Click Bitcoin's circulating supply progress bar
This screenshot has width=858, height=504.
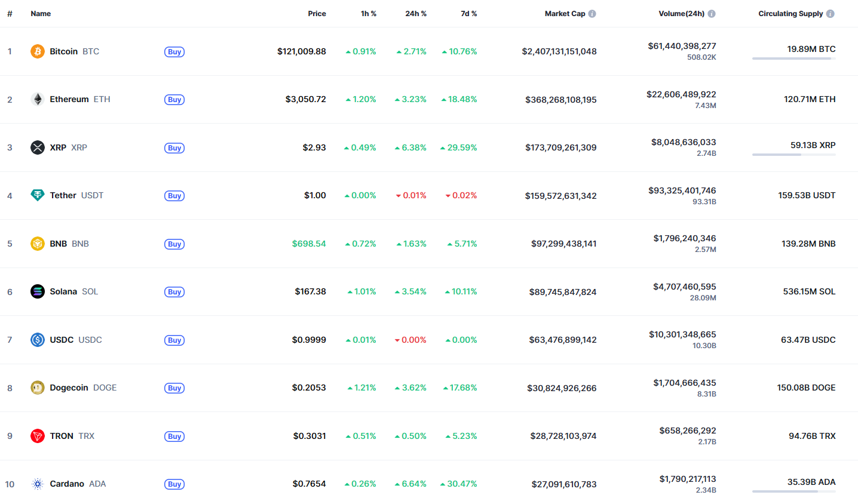click(794, 59)
